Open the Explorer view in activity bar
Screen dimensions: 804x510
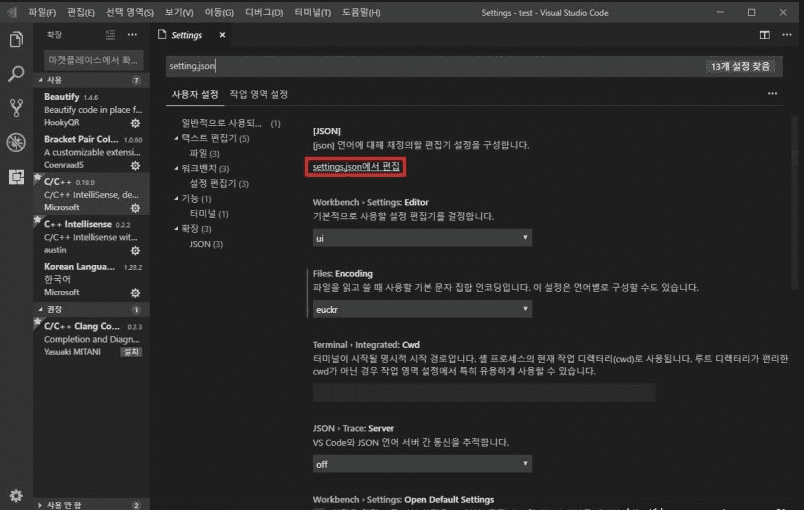coord(16,39)
